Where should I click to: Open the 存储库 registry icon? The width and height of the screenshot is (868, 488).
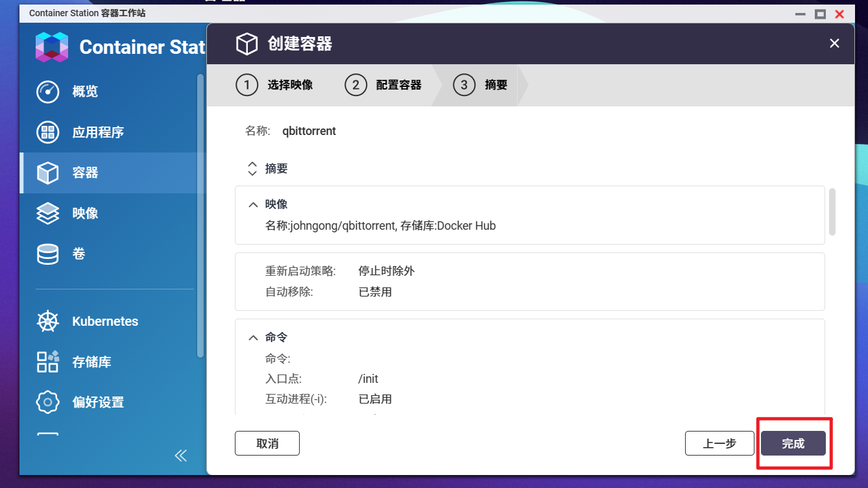[48, 361]
